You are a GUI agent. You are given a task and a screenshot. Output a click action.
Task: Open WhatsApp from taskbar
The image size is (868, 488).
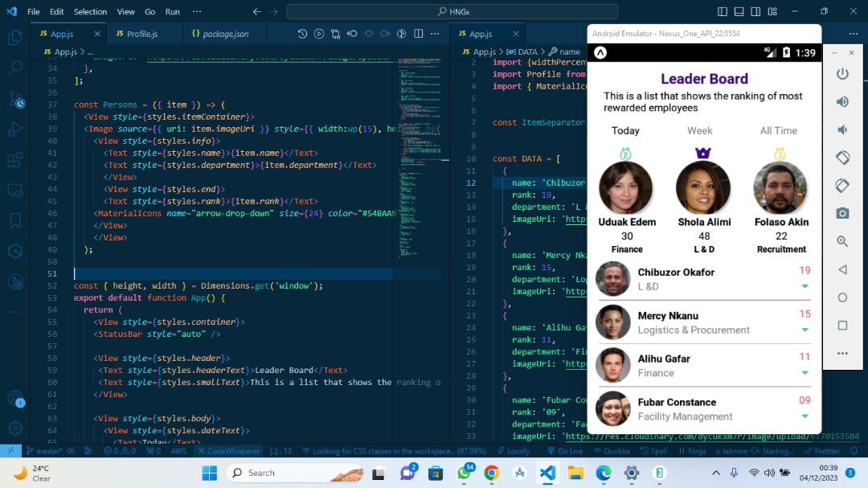(x=464, y=473)
